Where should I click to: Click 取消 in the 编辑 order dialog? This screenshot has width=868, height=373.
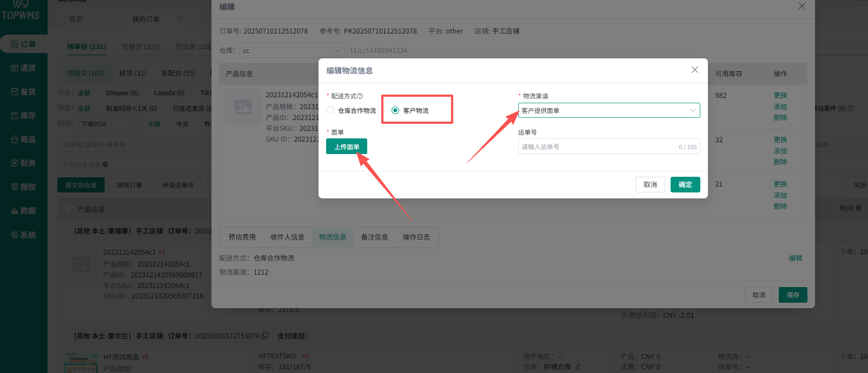click(759, 295)
